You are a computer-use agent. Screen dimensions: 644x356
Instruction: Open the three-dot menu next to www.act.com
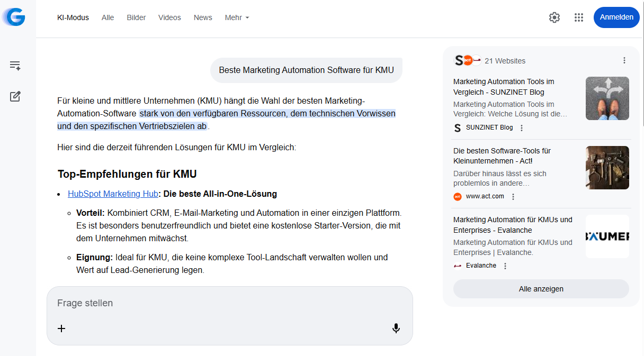tap(513, 196)
